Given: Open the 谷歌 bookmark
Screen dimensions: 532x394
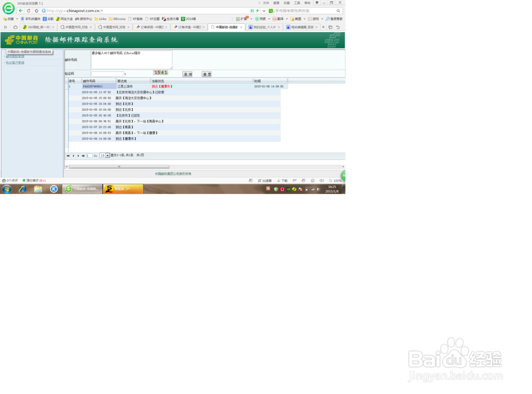Looking at the screenshot, I should (48, 19).
